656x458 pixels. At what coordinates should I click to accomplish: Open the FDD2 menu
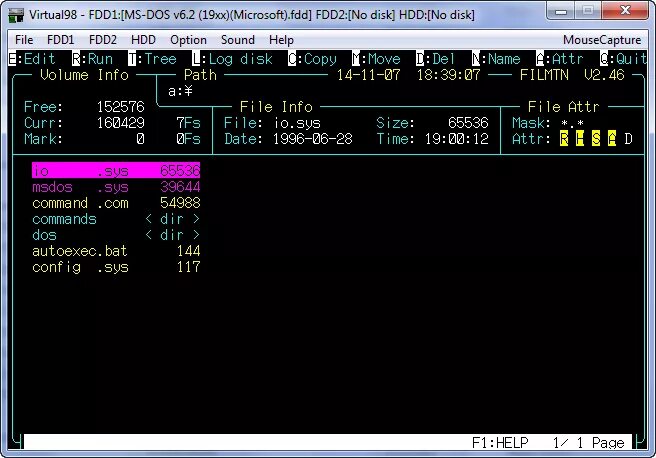tap(102, 40)
